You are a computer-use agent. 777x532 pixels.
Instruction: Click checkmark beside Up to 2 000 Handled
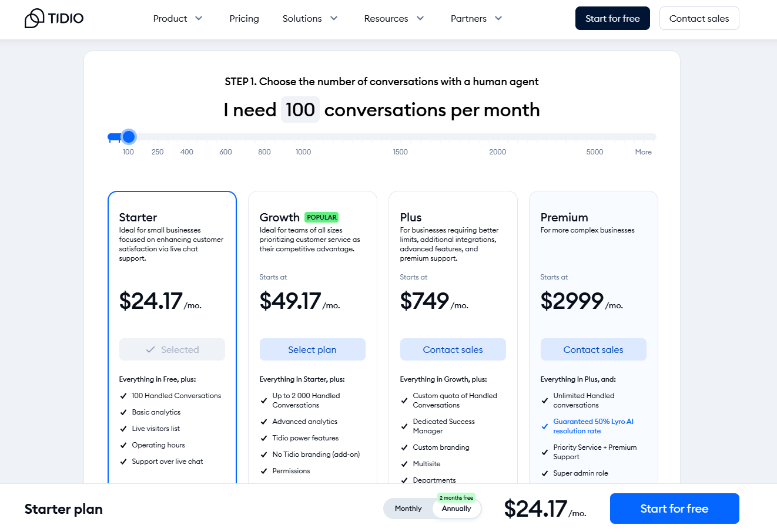coord(264,400)
